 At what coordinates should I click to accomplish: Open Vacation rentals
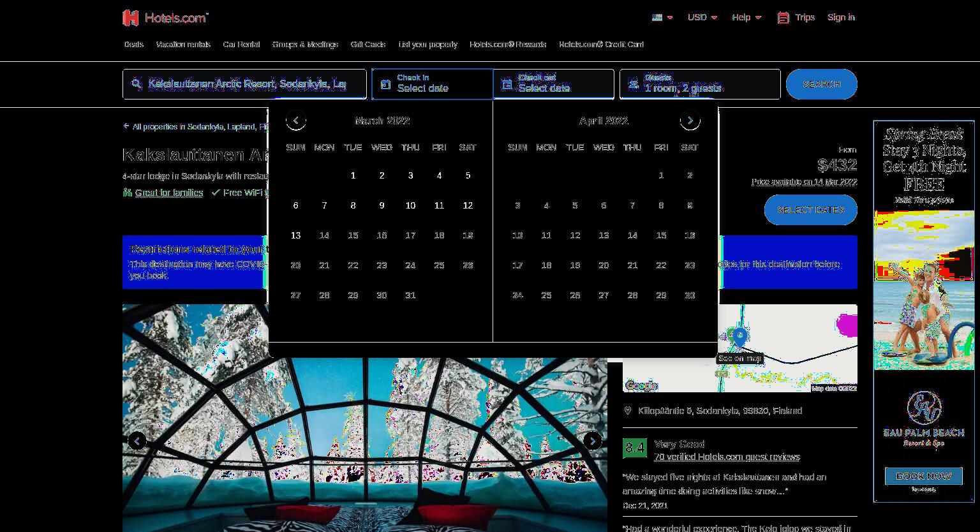[x=183, y=45]
